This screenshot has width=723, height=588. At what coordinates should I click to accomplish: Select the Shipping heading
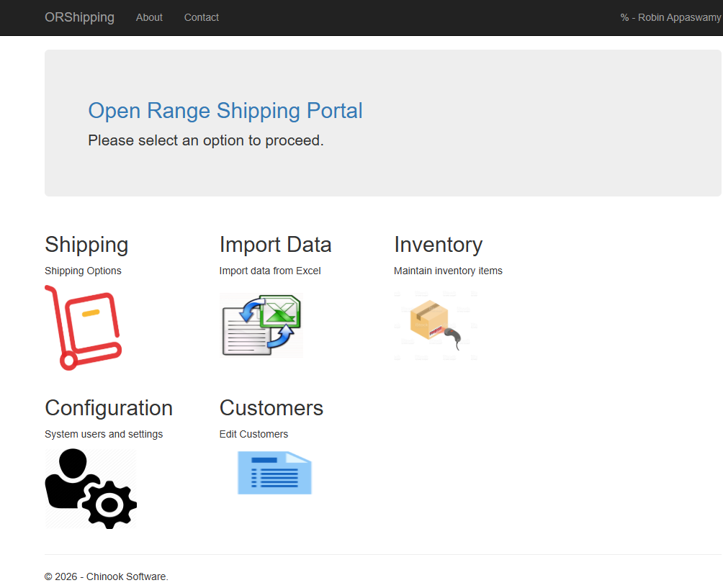pos(86,245)
